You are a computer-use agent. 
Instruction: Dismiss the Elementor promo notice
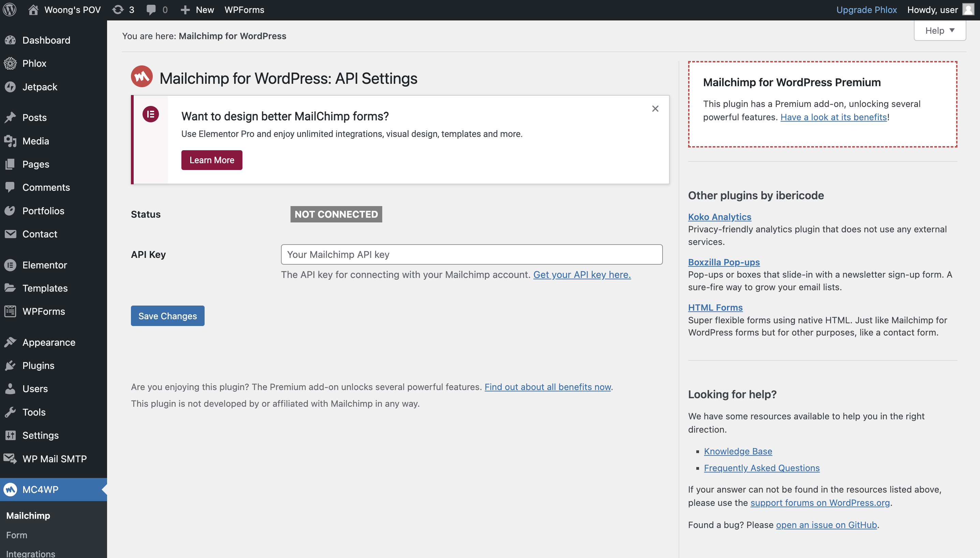click(655, 109)
